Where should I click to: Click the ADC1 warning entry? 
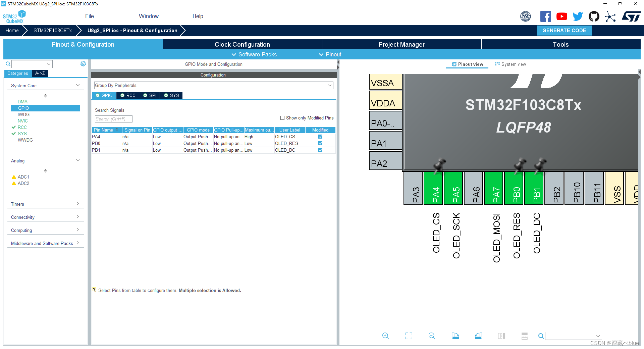coord(20,177)
